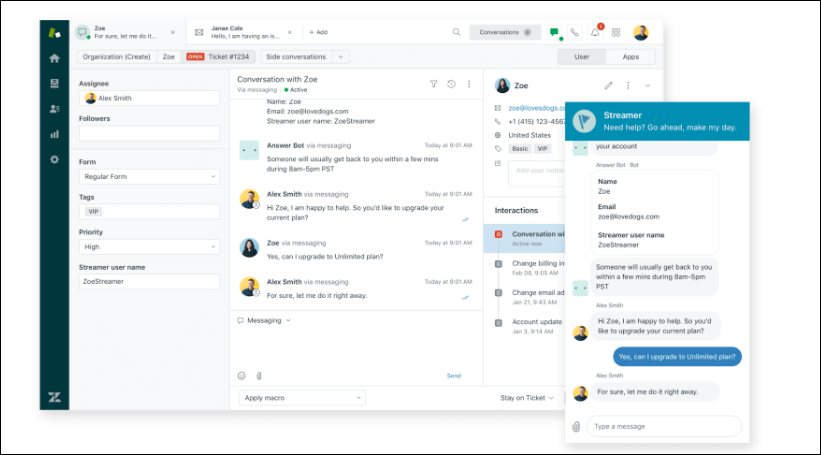Click the Zendesk logo at sidebar bottom
The image size is (821, 455).
pos(54,397)
